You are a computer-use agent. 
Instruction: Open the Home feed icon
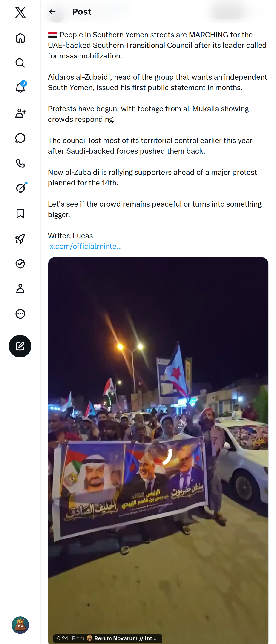click(x=20, y=38)
